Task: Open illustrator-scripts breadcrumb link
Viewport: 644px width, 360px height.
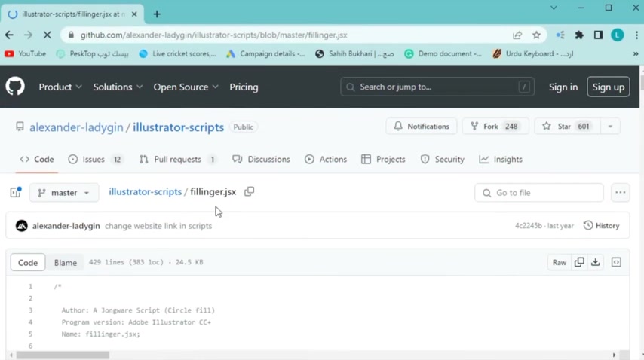Action: click(145, 191)
